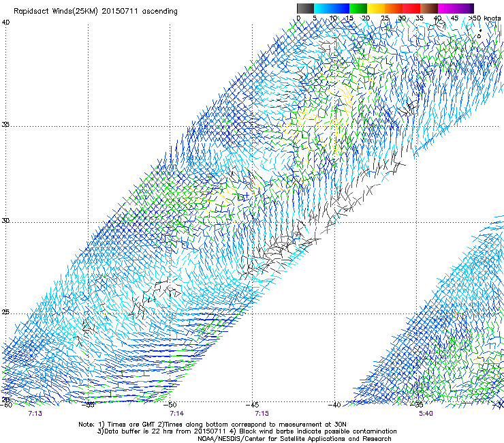Screen dimensions: 504x443
Task: Click the latitude label '25'
Action: pos(5,312)
